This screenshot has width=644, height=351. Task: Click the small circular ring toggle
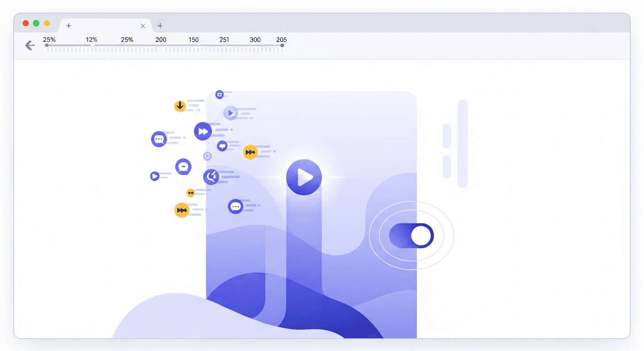207,156
